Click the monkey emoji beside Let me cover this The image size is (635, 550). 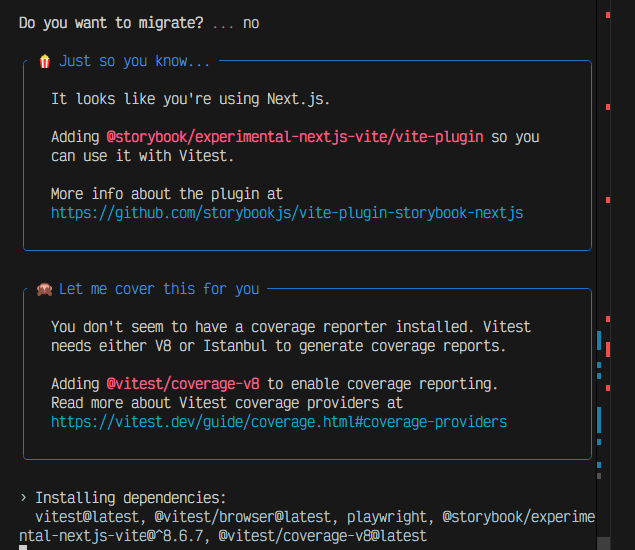[45, 289]
